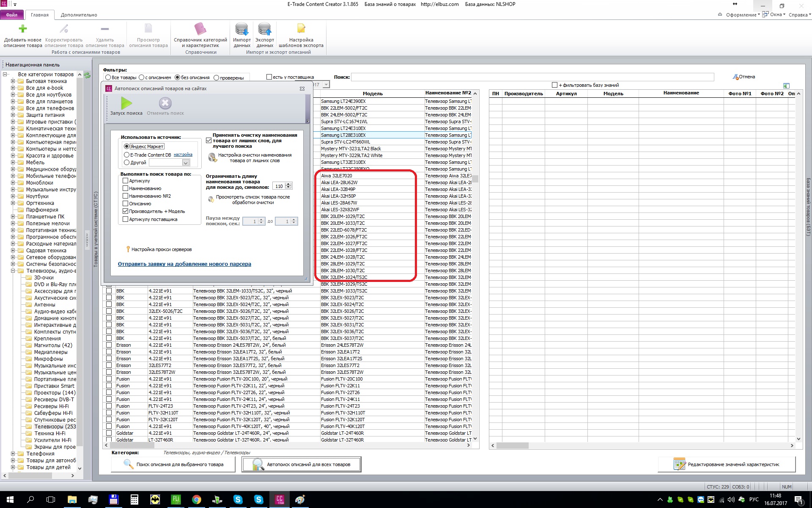Image resolution: width=812 pixels, height=508 pixels.
Task: Open the Categories and characteristics reference book icon
Action: click(x=200, y=29)
